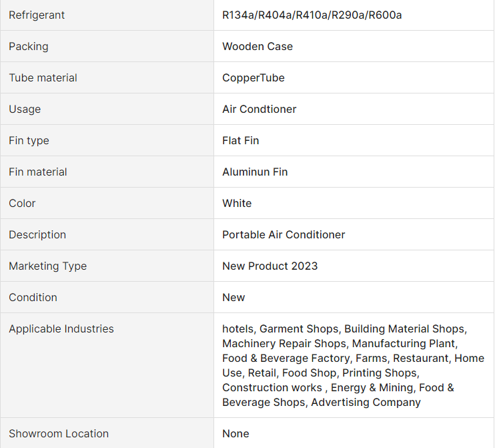Select the Wooden Case value
This screenshot has height=448, width=495.
click(x=258, y=47)
